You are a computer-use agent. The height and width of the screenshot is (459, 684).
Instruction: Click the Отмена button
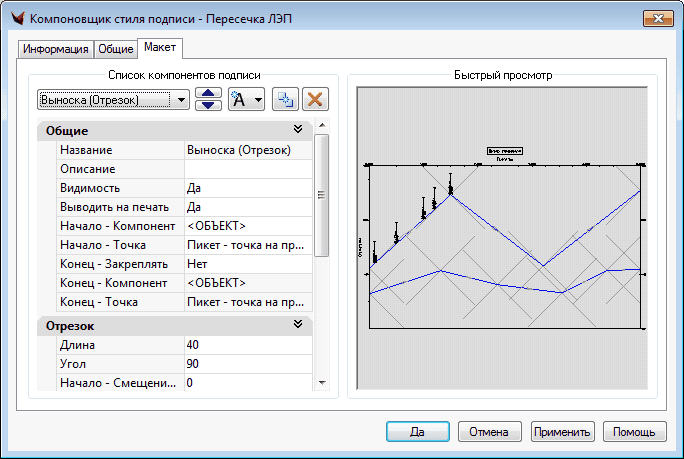pyautogui.click(x=489, y=431)
